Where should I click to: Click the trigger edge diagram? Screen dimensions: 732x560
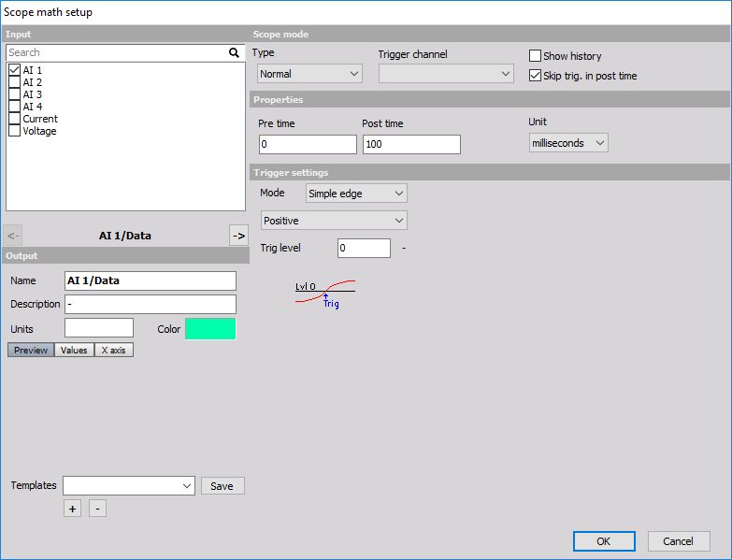[325, 294]
